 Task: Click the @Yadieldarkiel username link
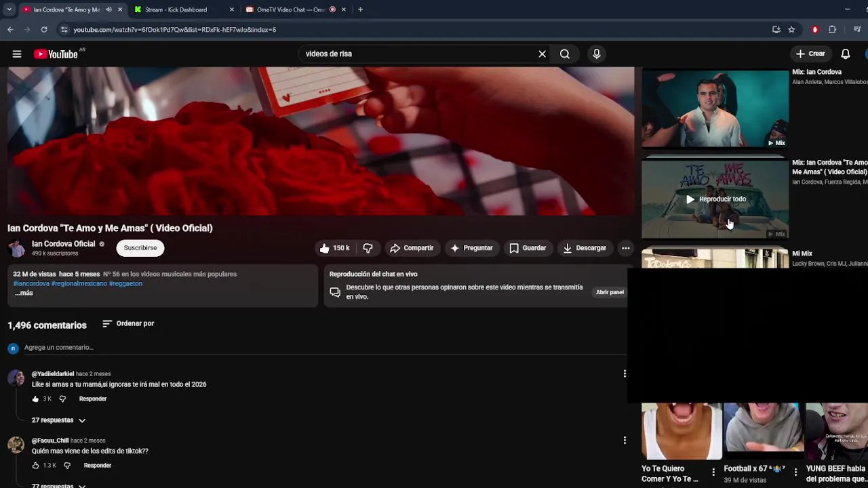point(53,374)
